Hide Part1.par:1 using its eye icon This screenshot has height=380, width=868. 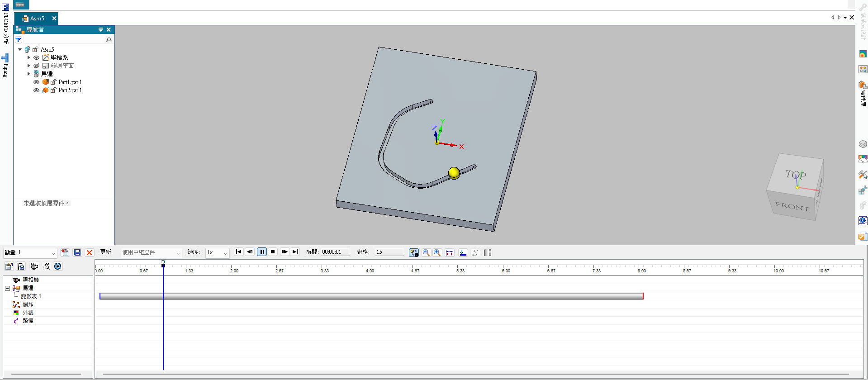click(37, 82)
